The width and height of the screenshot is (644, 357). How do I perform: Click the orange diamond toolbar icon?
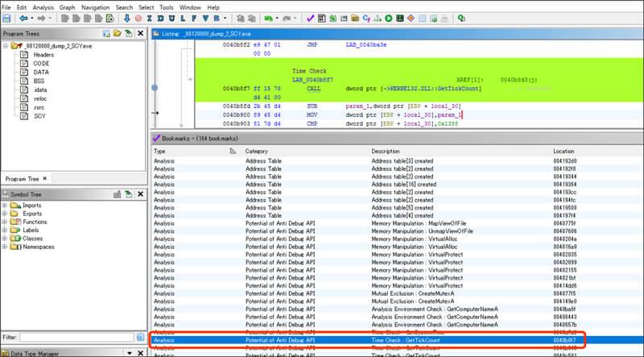point(411,19)
